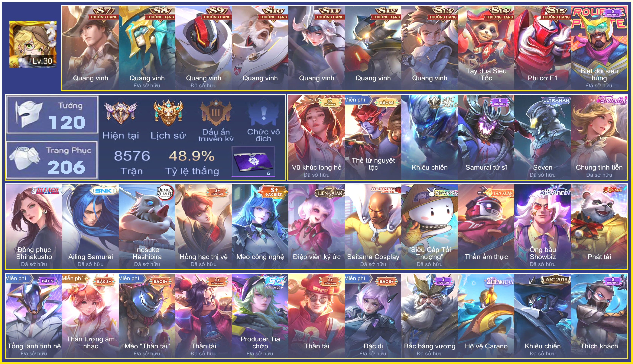Open the Tổng lãnh tinh hệ skin
The image size is (633, 364).
point(34,316)
